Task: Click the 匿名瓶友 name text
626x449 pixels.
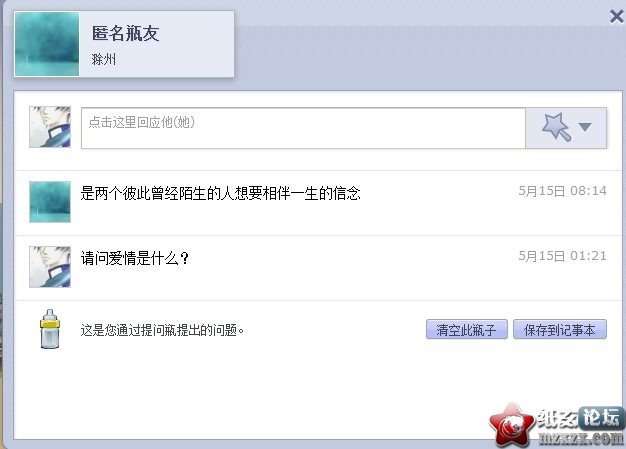Action: point(126,33)
